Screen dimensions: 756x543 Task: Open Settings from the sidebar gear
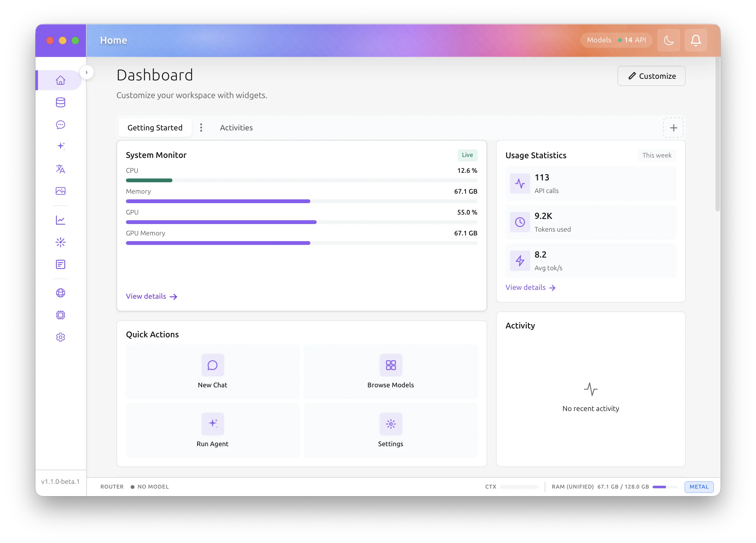[60, 337]
